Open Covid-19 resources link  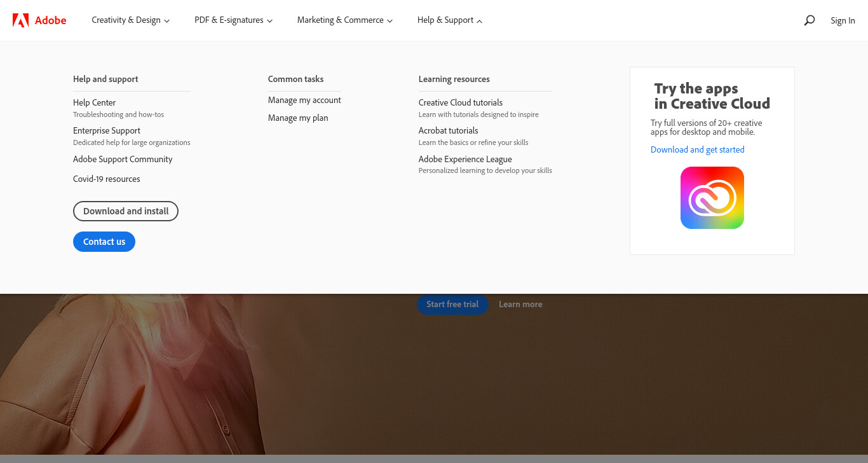pyautogui.click(x=107, y=179)
